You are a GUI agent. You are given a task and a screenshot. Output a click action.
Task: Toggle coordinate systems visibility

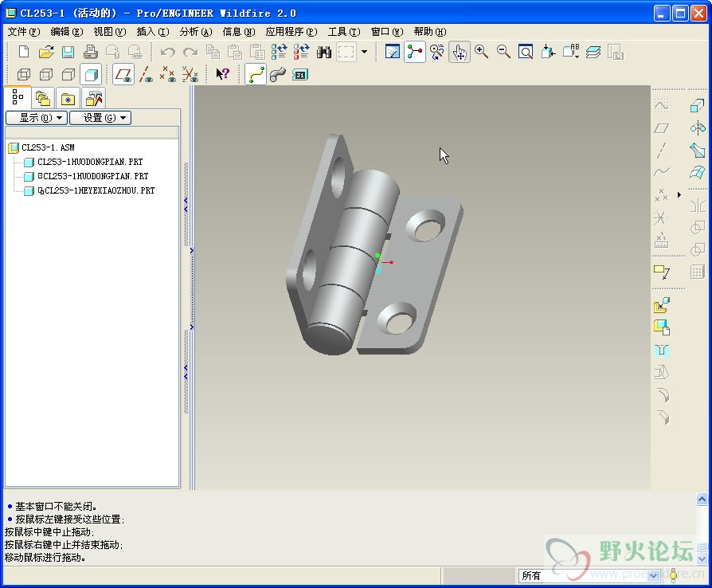click(x=190, y=74)
